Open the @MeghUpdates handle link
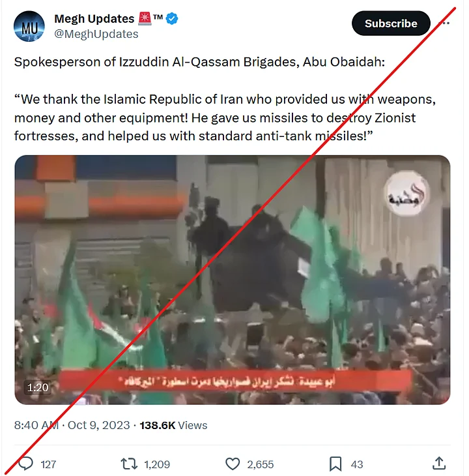 (96, 34)
